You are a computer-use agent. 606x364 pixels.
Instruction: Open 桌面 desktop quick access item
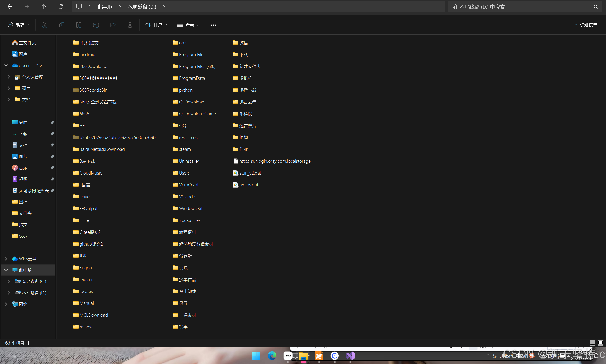point(20,122)
